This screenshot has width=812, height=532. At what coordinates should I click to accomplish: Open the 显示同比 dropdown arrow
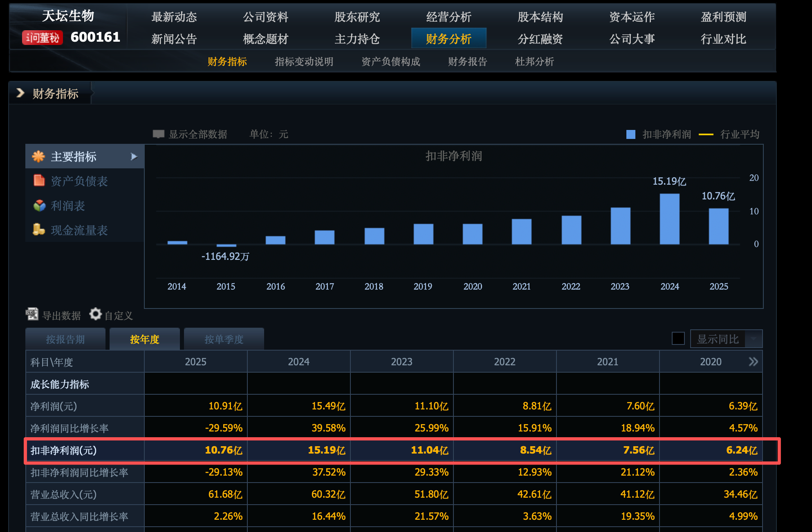point(754,339)
